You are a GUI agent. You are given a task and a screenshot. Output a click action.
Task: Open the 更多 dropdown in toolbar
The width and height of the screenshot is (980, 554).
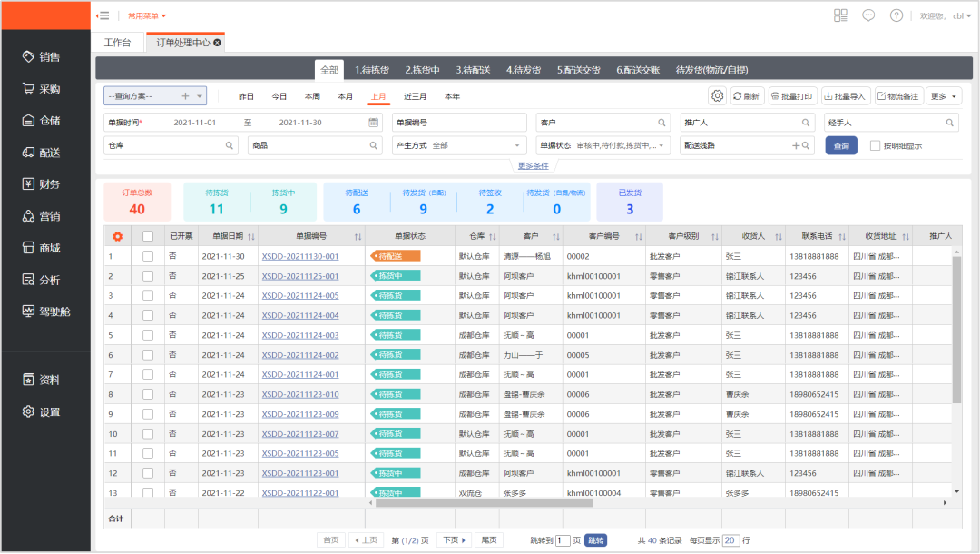pyautogui.click(x=945, y=96)
